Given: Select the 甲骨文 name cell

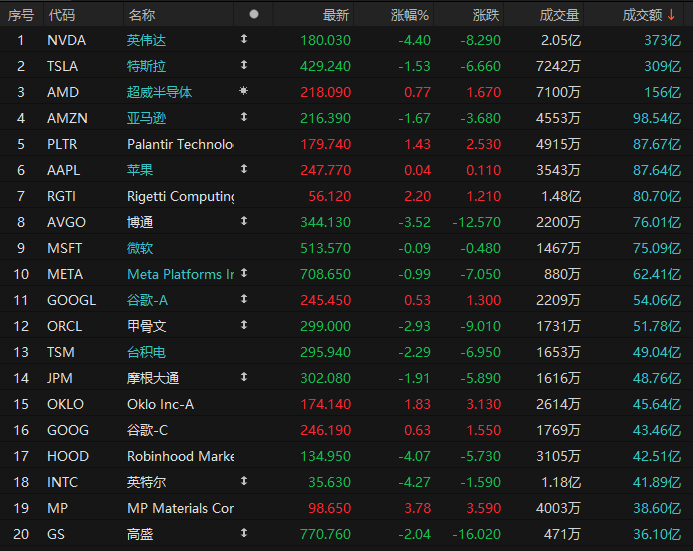Looking at the screenshot, I should (x=146, y=327).
